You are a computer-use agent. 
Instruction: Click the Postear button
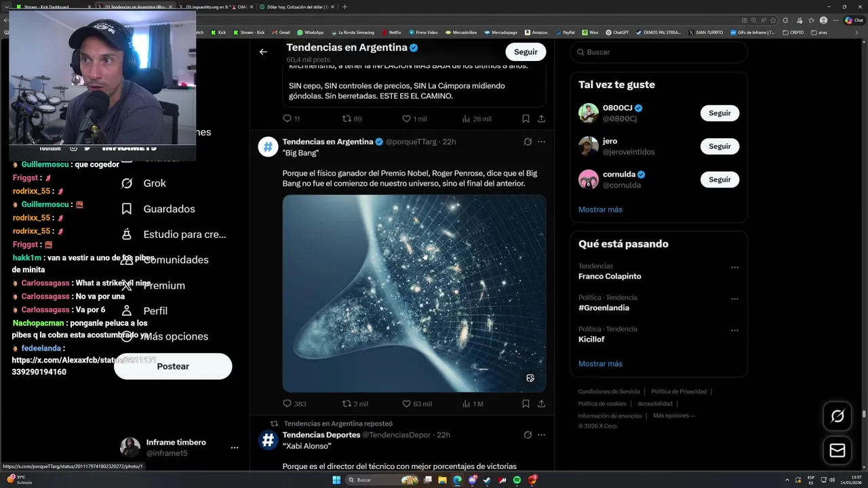(x=173, y=366)
